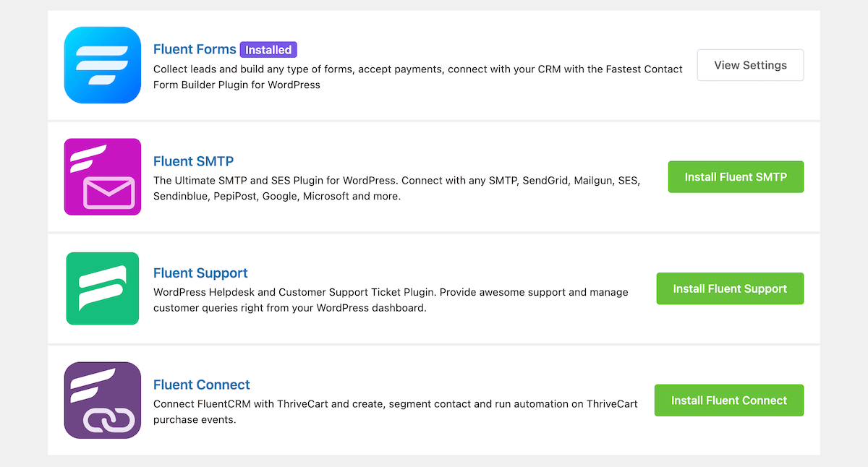This screenshot has height=467, width=868.
Task: Open the Fluent Forms title link
Action: pyautogui.click(x=195, y=49)
